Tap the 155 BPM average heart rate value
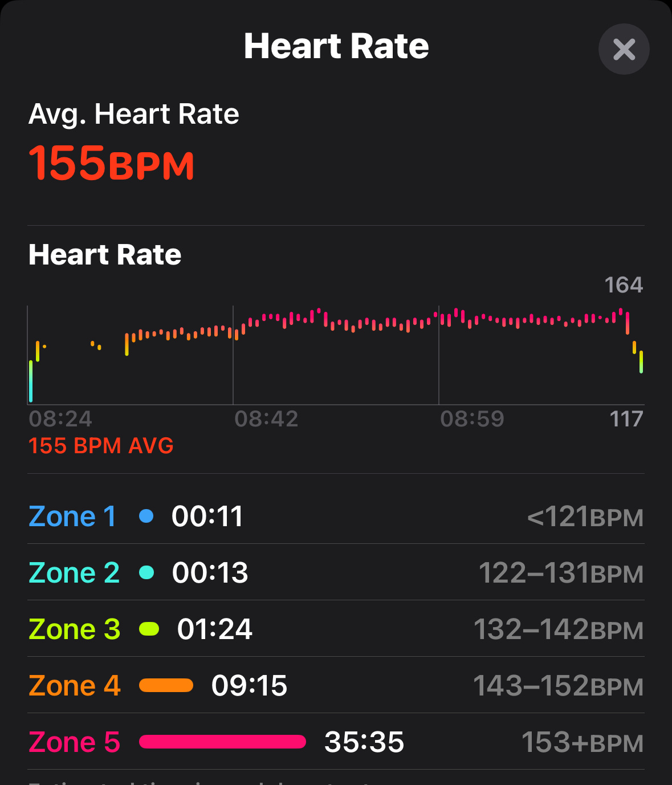 pyautogui.click(x=112, y=163)
